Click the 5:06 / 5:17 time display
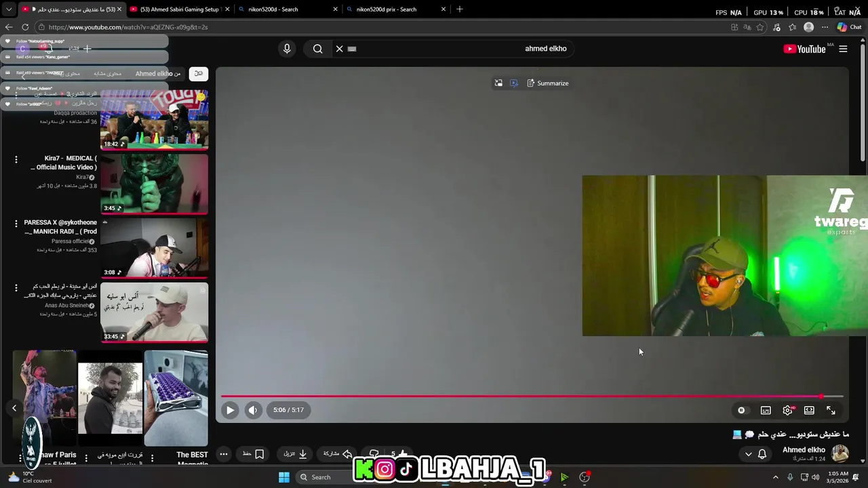Image resolution: width=868 pixels, height=488 pixels. point(288,410)
